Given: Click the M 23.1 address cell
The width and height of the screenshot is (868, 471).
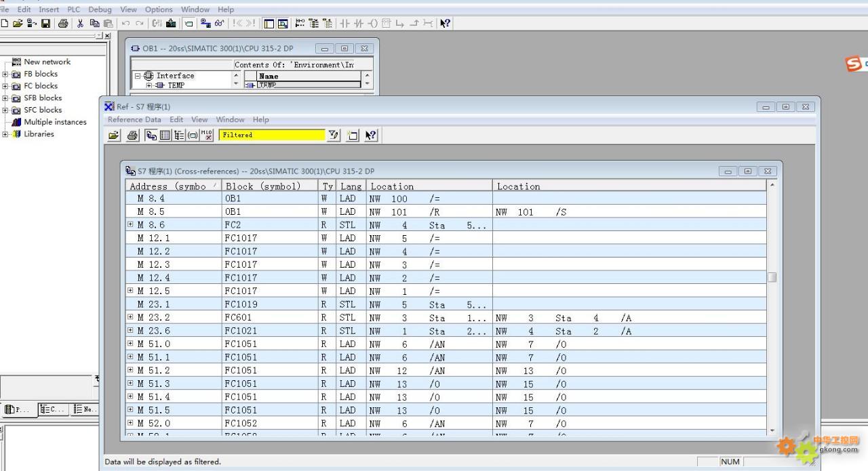Looking at the screenshot, I should tap(153, 304).
